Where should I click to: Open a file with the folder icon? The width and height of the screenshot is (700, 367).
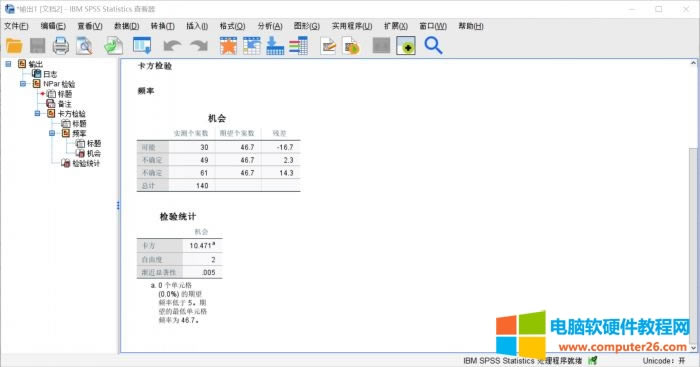point(14,46)
